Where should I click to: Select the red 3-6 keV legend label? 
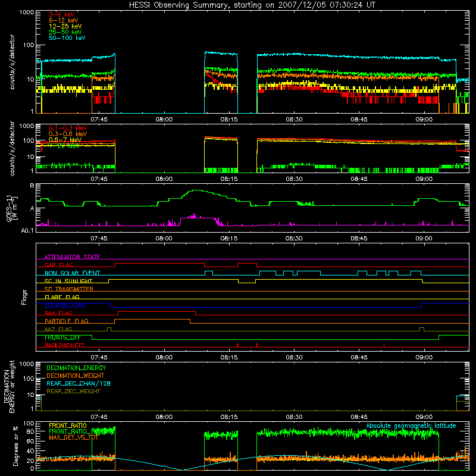pyautogui.click(x=62, y=14)
